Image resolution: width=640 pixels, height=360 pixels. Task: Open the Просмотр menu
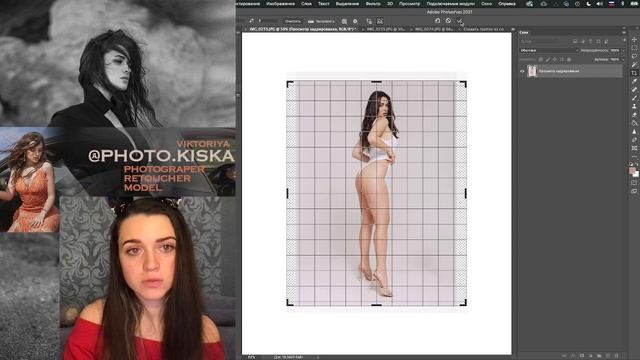click(x=409, y=4)
